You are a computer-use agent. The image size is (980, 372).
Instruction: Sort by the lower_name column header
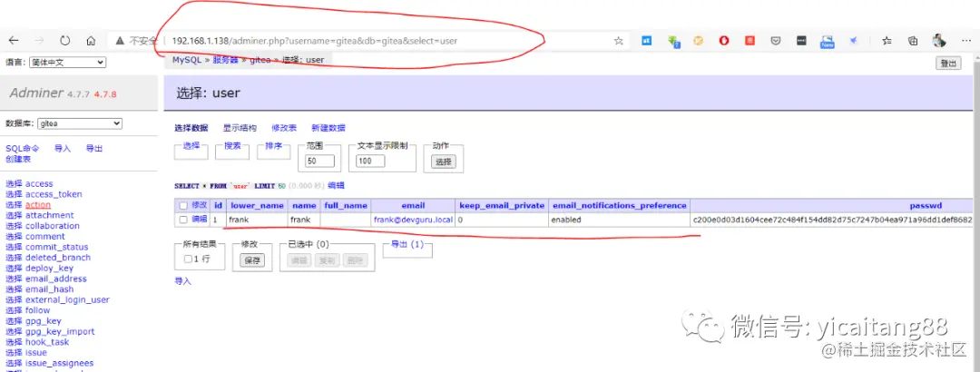point(258,206)
